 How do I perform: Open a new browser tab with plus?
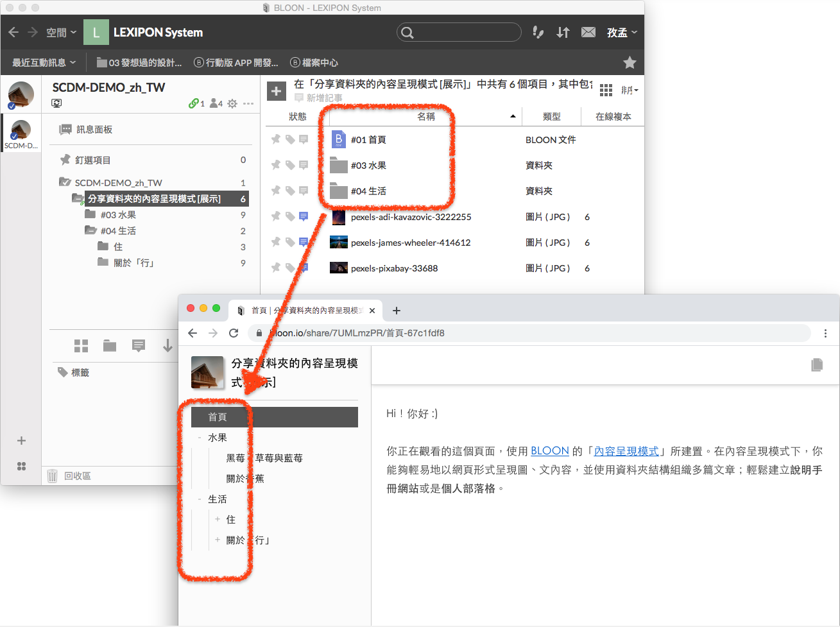pyautogui.click(x=397, y=311)
